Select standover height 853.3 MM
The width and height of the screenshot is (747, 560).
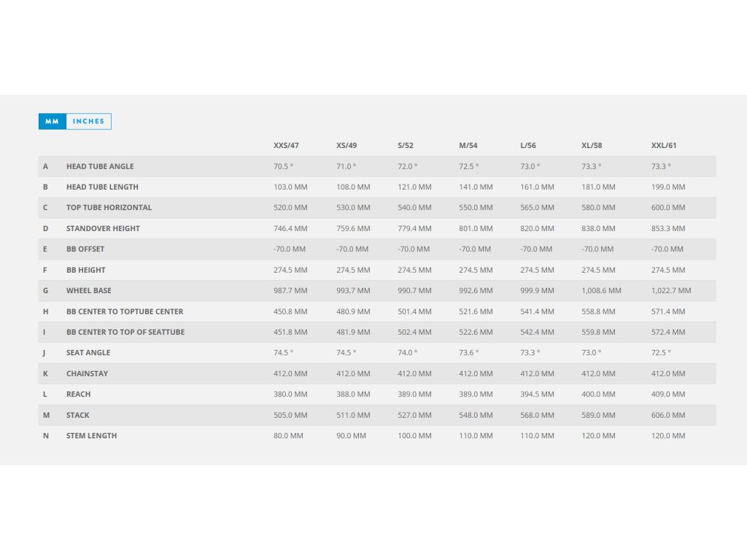click(668, 228)
